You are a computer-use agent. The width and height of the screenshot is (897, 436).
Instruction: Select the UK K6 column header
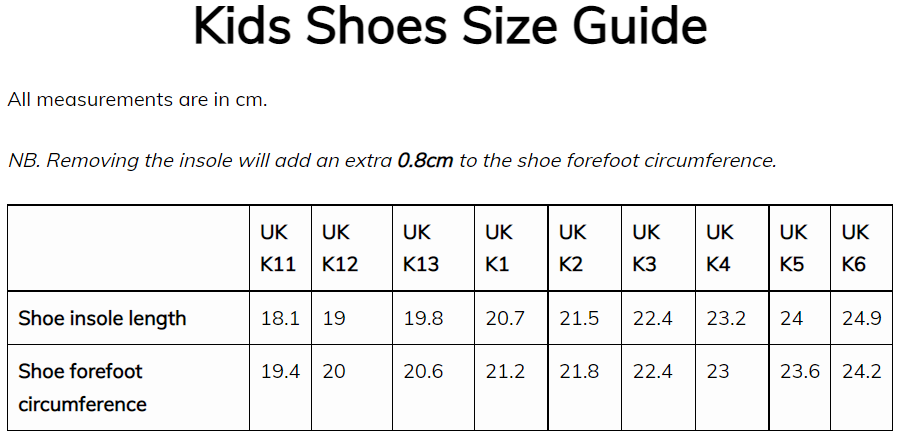coord(855,248)
